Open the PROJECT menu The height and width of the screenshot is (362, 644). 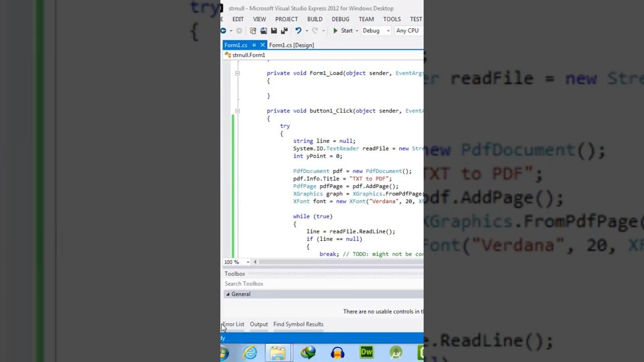point(286,19)
